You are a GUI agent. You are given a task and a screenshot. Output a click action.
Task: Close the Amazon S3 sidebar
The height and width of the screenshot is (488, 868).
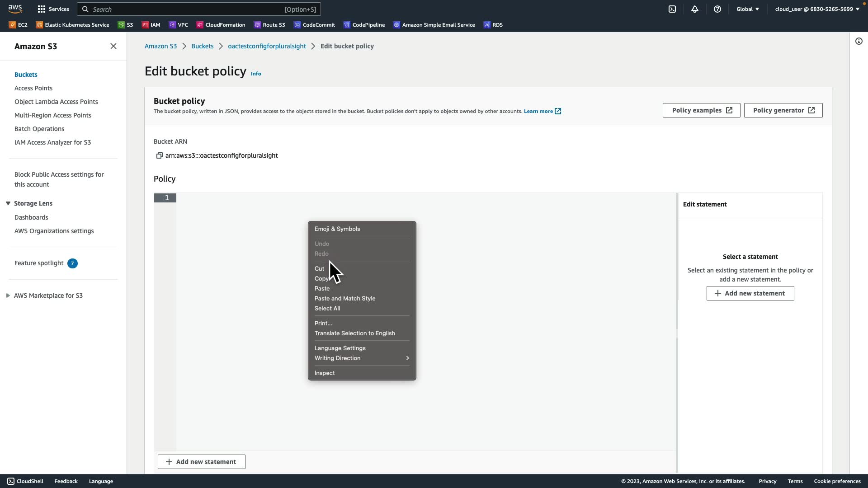tap(113, 46)
